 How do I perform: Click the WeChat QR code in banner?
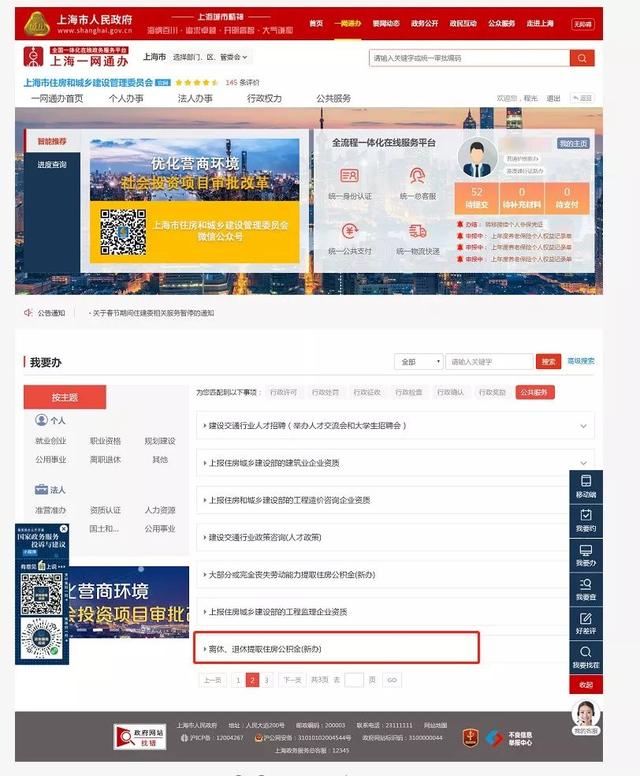[x=123, y=232]
